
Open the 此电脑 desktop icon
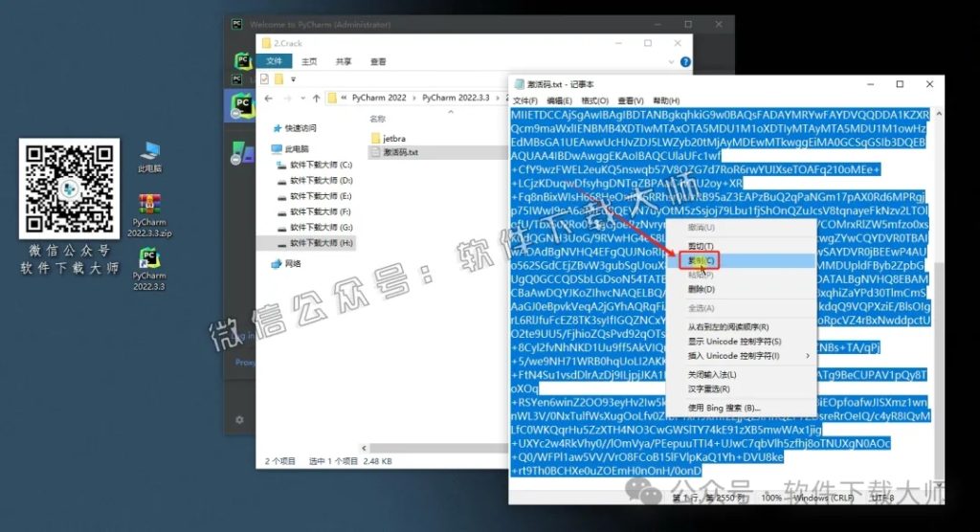[x=150, y=157]
